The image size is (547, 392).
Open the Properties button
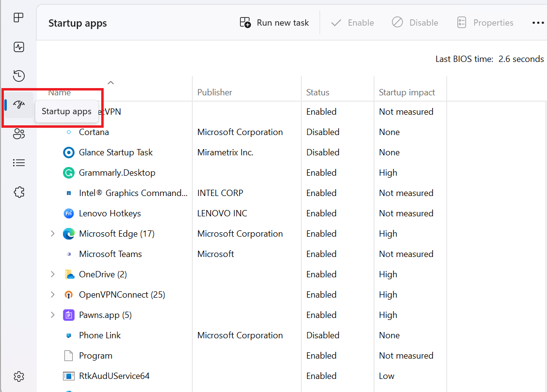coord(485,23)
